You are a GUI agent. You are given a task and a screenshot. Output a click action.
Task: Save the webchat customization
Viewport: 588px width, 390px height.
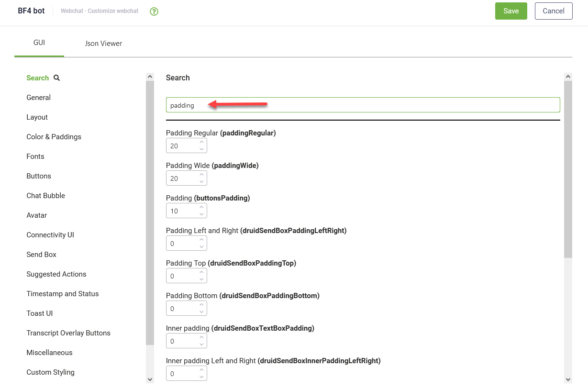(511, 11)
